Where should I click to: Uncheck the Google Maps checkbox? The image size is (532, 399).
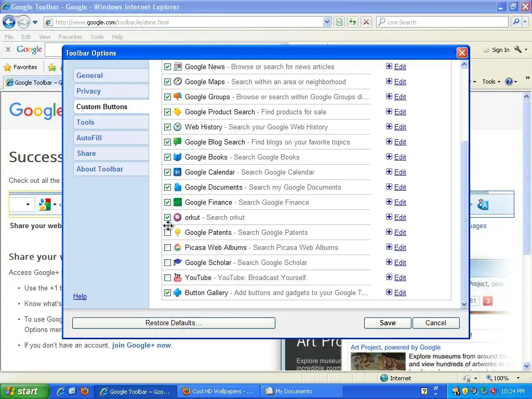click(x=167, y=82)
